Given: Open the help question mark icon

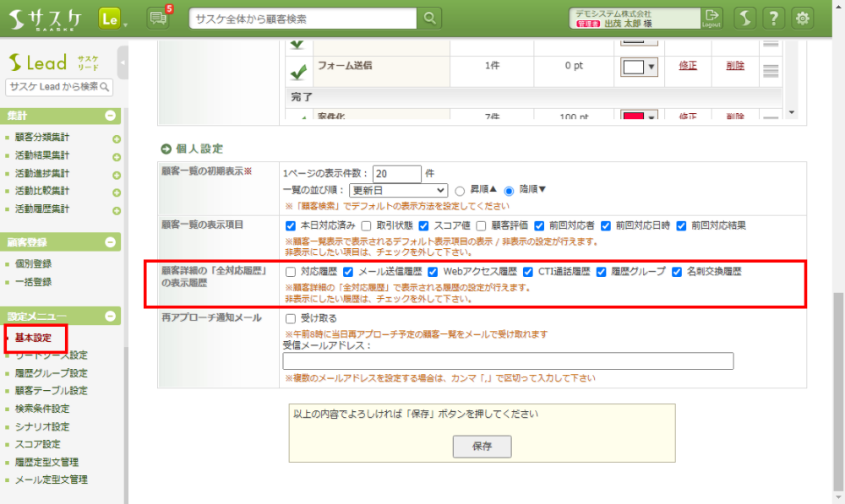Looking at the screenshot, I should tap(771, 18).
